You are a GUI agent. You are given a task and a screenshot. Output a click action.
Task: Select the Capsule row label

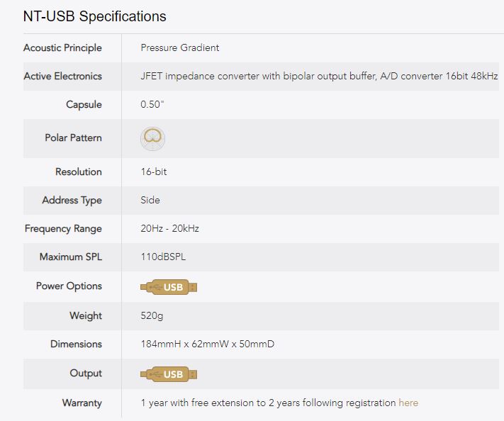click(x=84, y=104)
